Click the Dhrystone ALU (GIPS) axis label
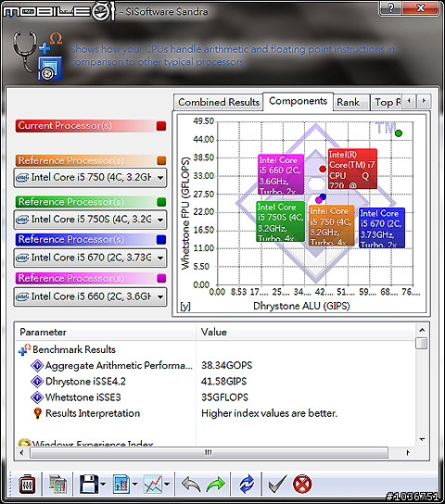Screen dimensions: 445x504 (x=301, y=306)
